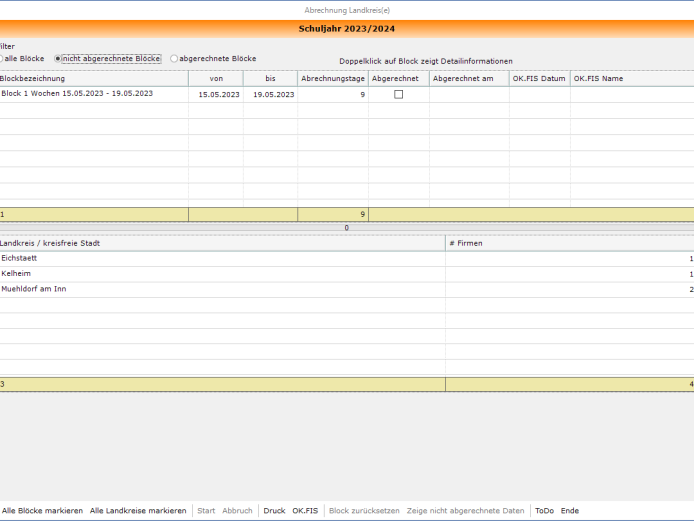Click the '# Firmen' column header
694x521 pixels.
click(x=570, y=243)
